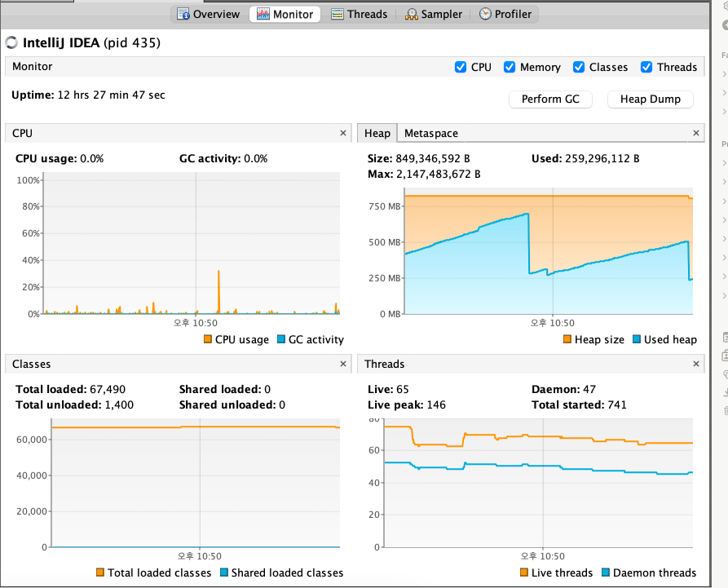The height and width of the screenshot is (588, 728).
Task: Click the Monitor section header label
Action: tap(32, 66)
